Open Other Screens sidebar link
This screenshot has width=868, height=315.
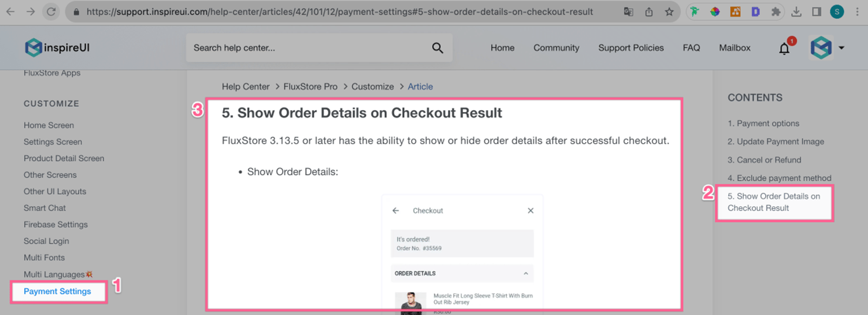[50, 175]
